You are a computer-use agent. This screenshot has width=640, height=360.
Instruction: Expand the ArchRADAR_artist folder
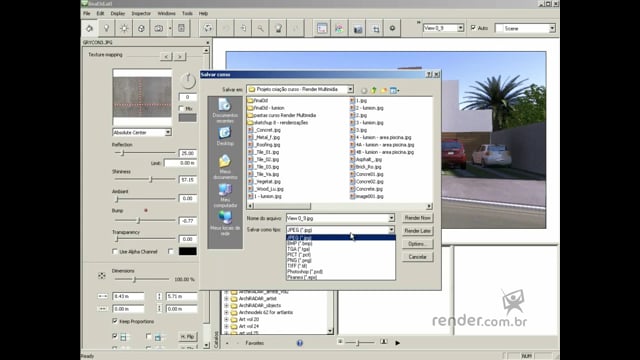(x=227, y=299)
